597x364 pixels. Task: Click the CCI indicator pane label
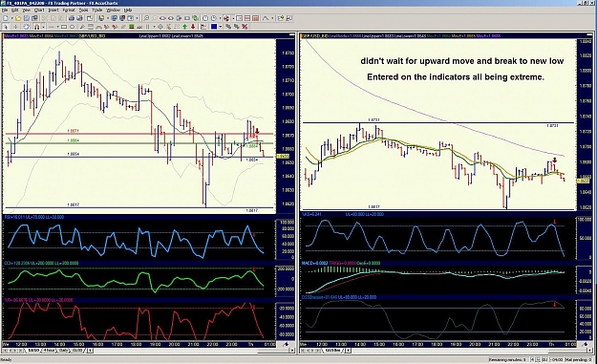(41, 263)
